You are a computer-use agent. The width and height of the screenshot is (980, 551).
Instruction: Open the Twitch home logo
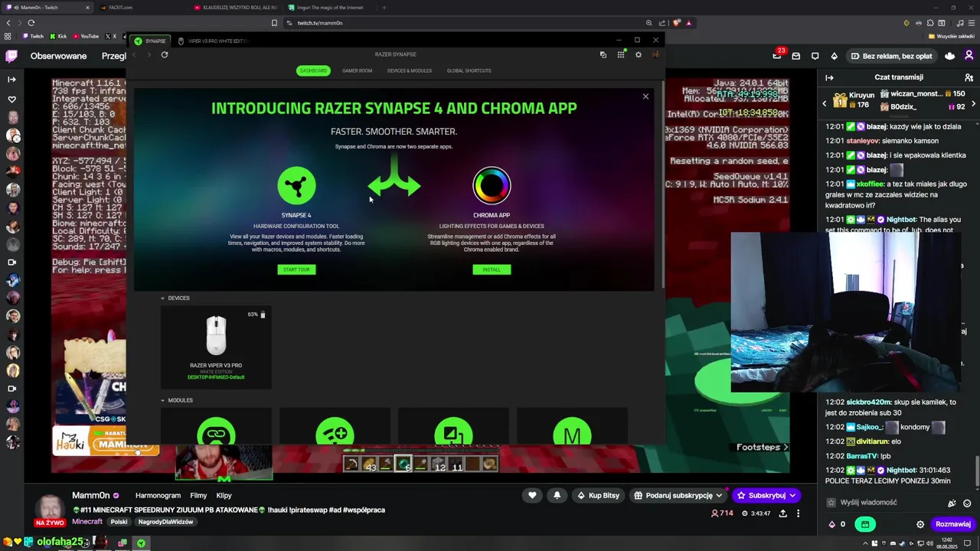pyautogui.click(x=11, y=56)
